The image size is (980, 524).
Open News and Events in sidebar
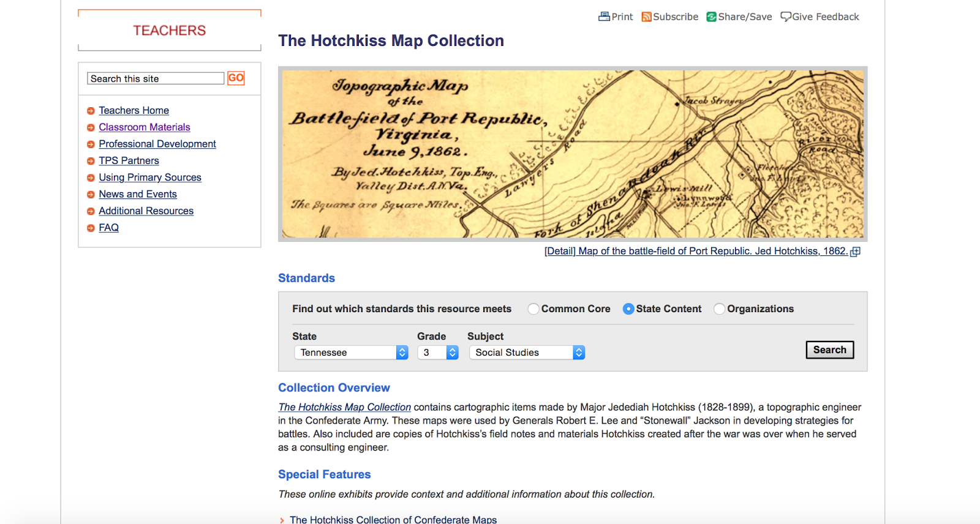(138, 193)
